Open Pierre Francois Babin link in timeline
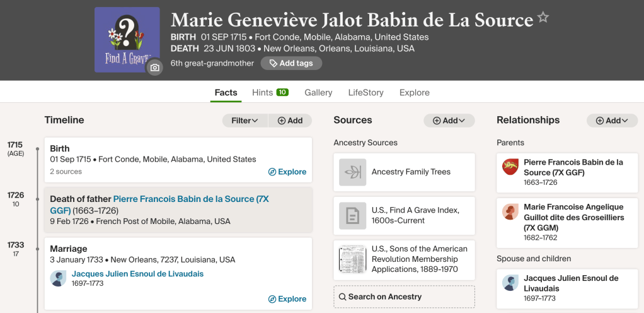 191,199
